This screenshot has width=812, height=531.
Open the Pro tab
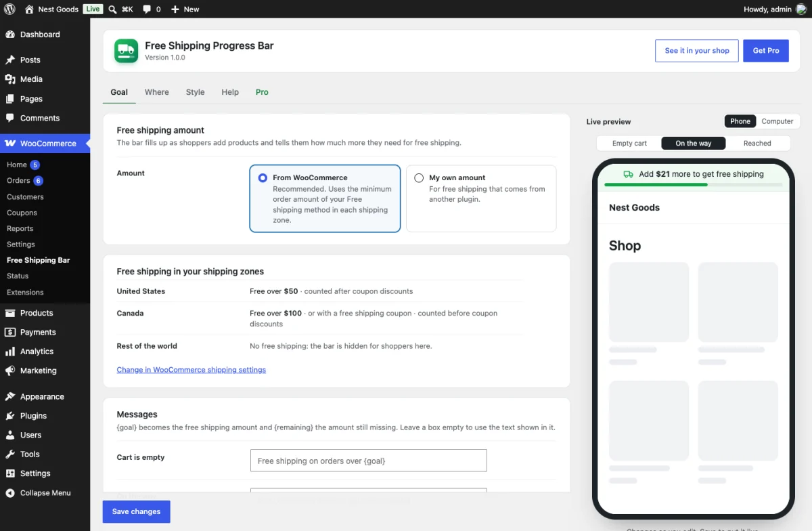[x=262, y=92]
